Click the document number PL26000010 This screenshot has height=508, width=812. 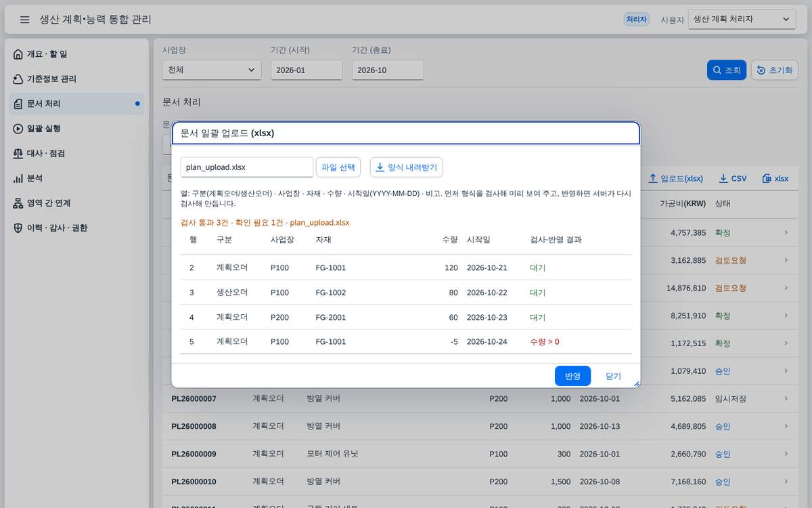tap(194, 482)
